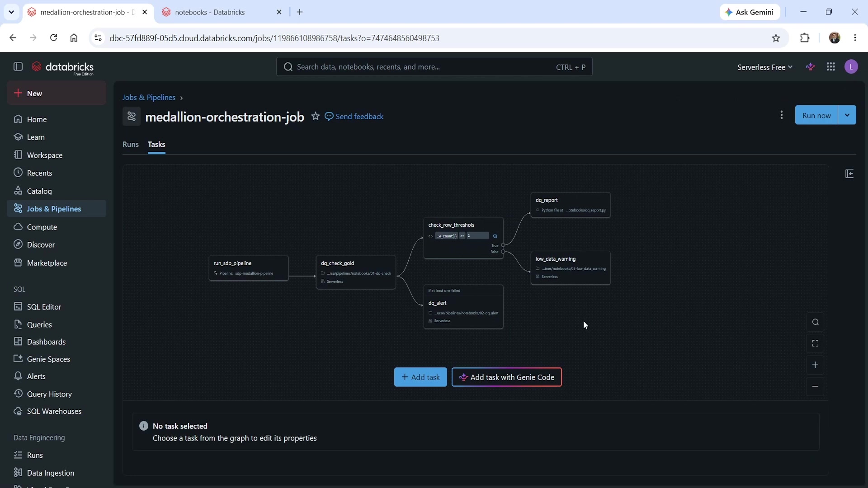Select the run_sdp_pipeline task node
Viewport: 868px width, 488px height.
[x=249, y=268]
